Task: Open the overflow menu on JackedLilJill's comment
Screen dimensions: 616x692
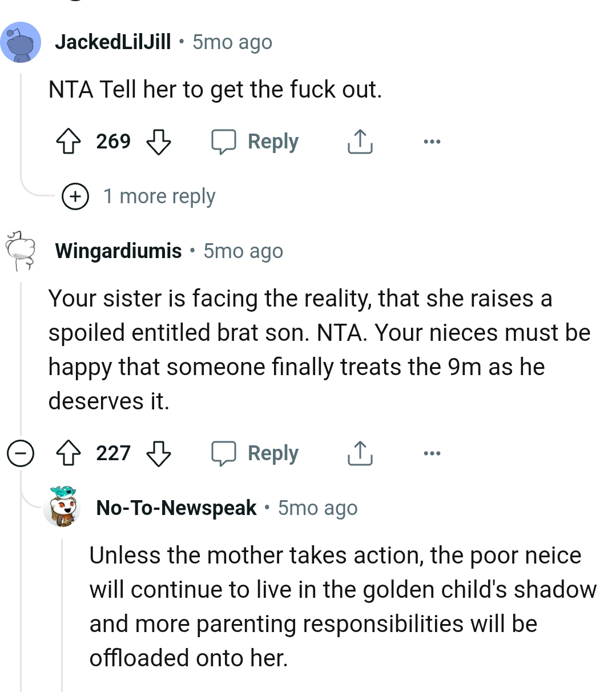Action: point(432,141)
